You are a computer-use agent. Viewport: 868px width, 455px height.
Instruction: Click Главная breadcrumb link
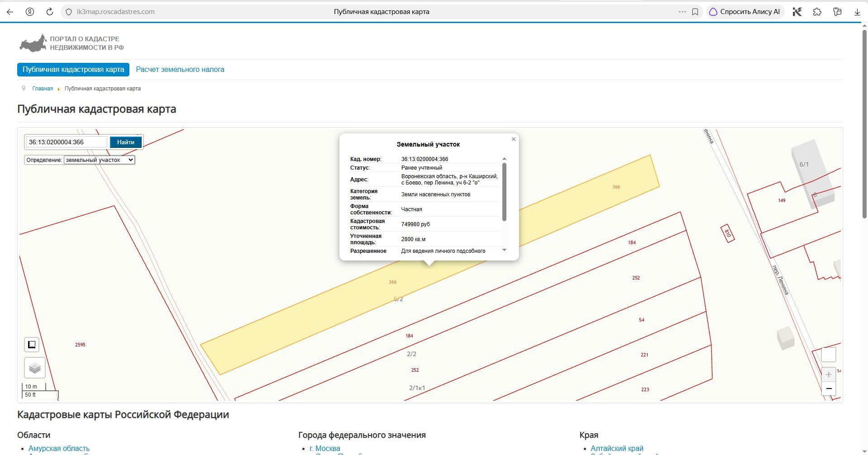(x=43, y=89)
